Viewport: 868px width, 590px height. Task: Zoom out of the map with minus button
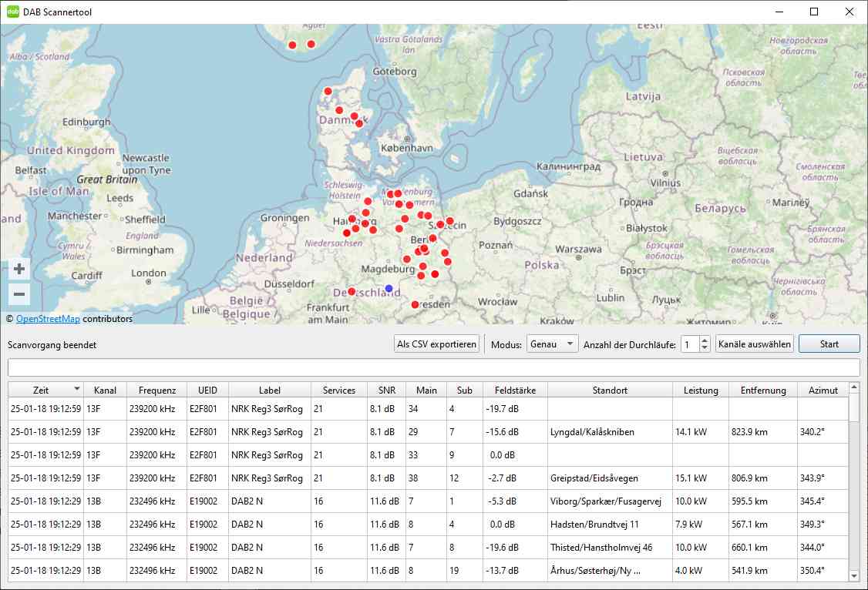pyautogui.click(x=19, y=294)
